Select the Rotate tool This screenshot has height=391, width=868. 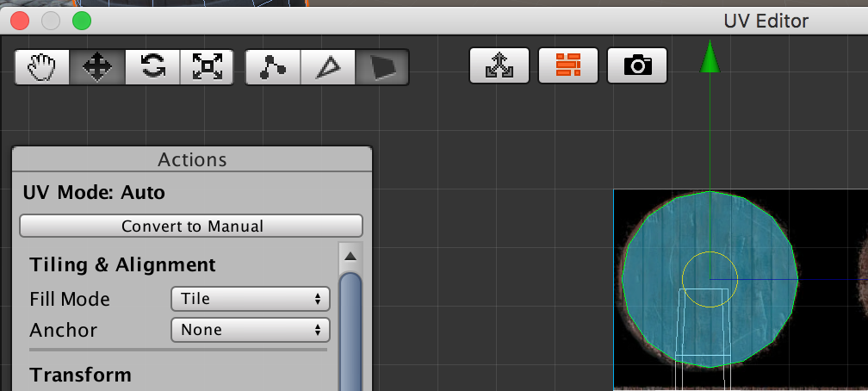click(x=152, y=67)
